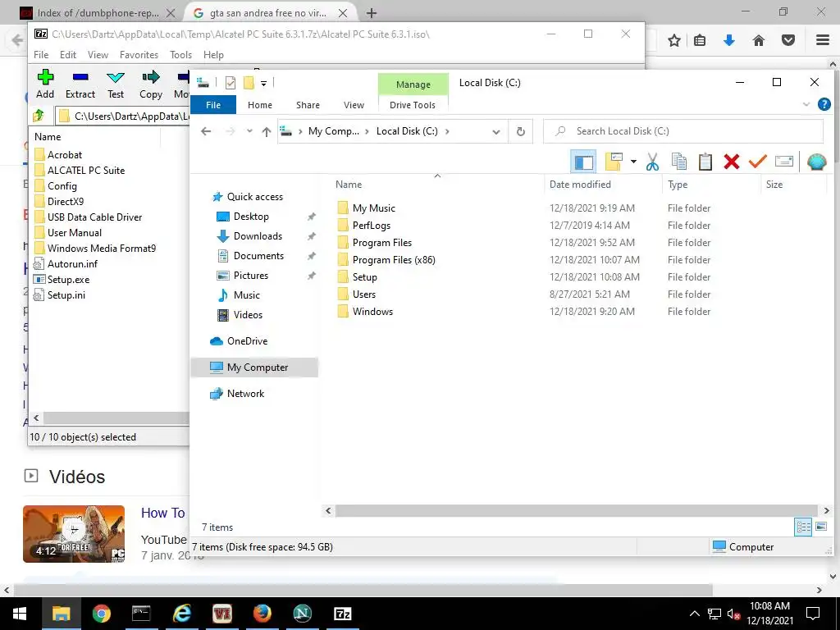This screenshot has height=630, width=840.
Task: Open the address bar history dropdown
Action: coord(496,132)
